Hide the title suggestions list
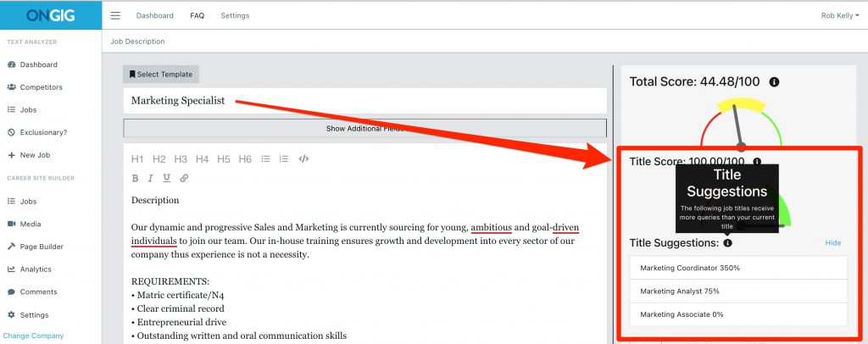The image size is (868, 344). coord(832,243)
